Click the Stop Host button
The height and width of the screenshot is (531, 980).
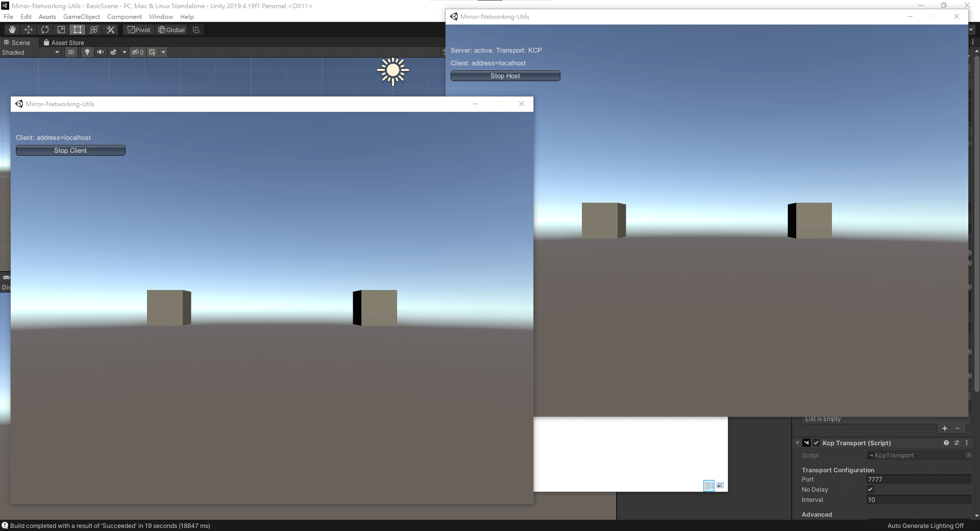(x=505, y=76)
